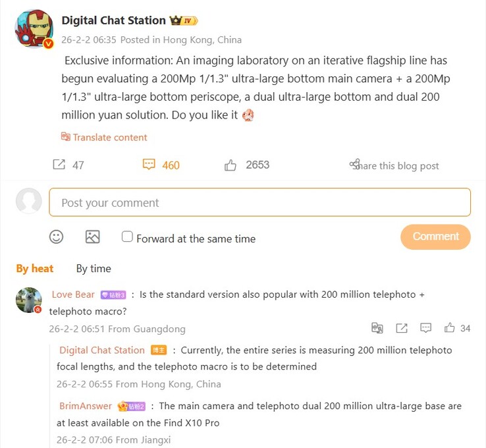Viewport: 486px width, 448px height.
Task: Switch to By time sorting tab
Action: tap(94, 269)
